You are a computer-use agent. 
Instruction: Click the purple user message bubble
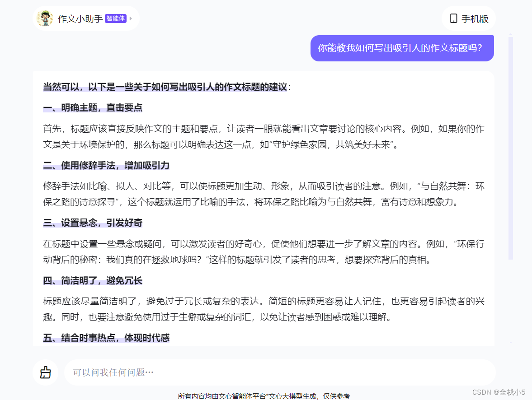402,48
